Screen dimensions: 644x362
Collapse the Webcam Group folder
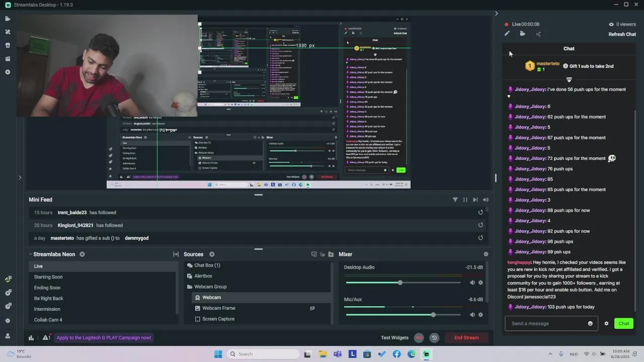(x=190, y=287)
